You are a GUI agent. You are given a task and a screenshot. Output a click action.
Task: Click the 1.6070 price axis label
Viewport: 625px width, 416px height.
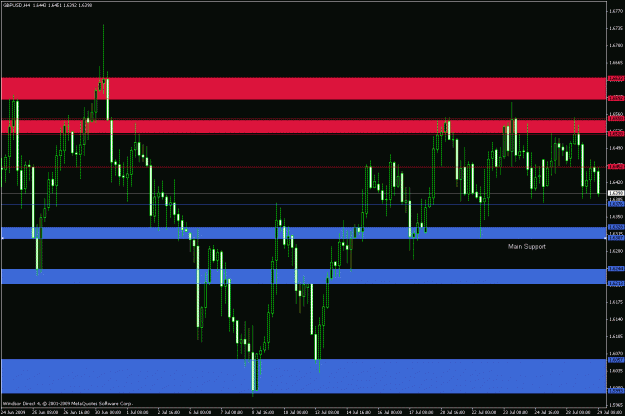[616, 353]
